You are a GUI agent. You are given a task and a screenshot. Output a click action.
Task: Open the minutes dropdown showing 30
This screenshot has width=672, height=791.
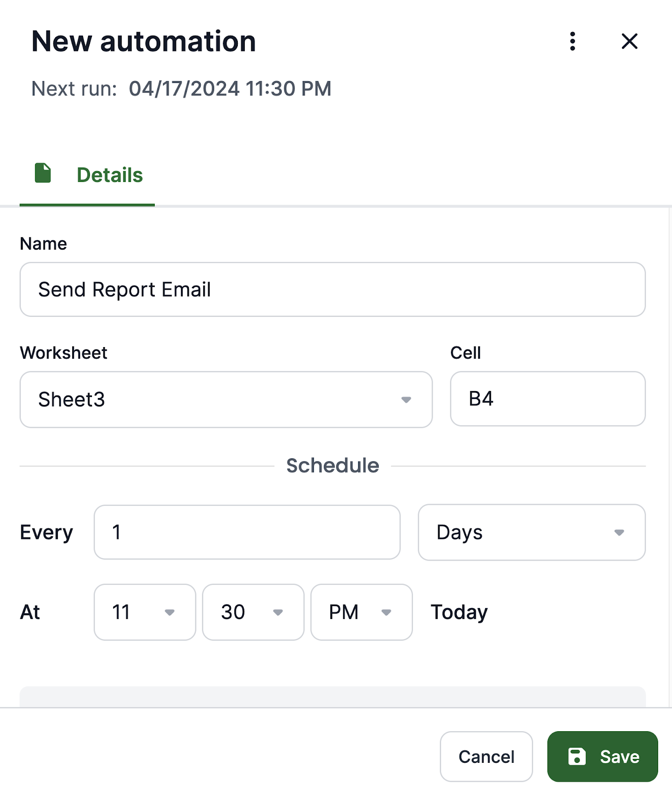point(253,612)
